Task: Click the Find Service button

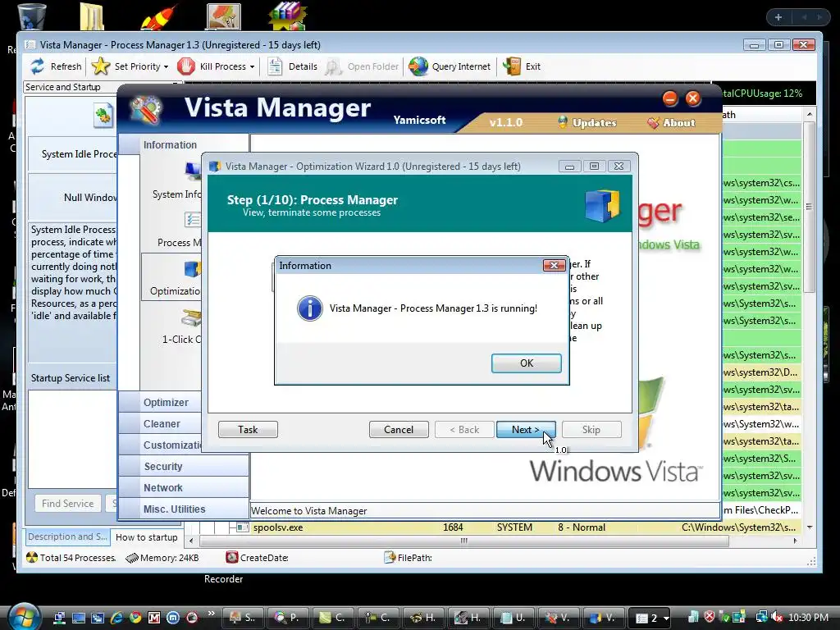Action: 67,504
